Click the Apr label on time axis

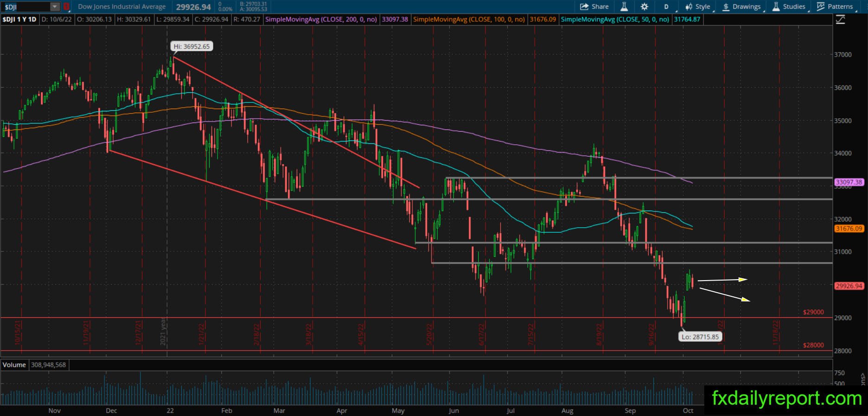point(342,410)
